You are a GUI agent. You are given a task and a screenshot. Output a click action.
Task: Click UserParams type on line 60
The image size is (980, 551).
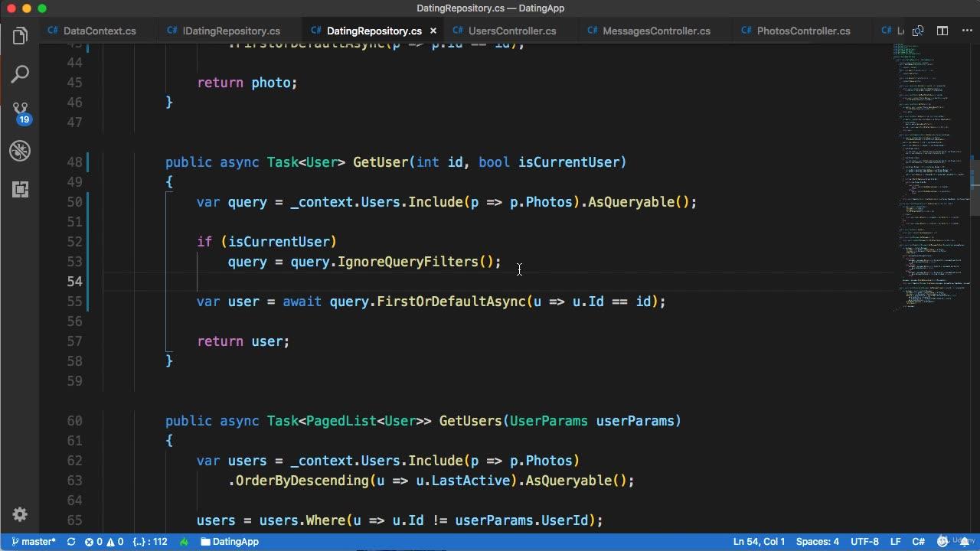point(548,421)
